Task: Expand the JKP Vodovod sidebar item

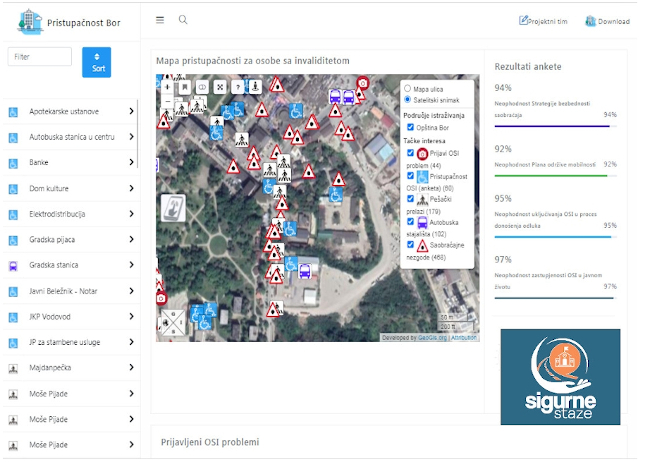Action: 131,317
